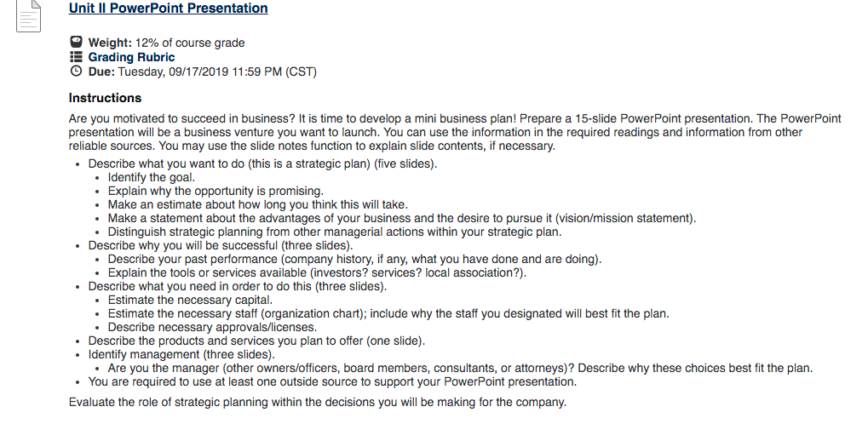Screen dimensions: 868x424
Task: Click the bold Weight label
Action: tap(110, 43)
